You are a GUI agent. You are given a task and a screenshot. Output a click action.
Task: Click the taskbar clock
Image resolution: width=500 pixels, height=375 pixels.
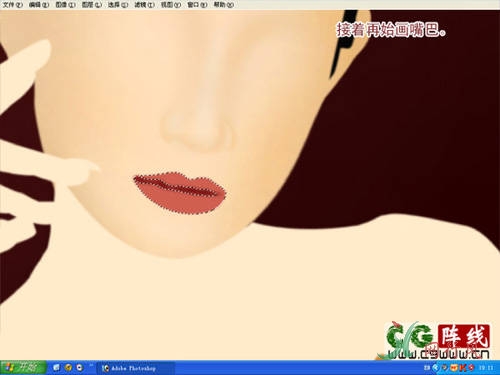coord(486,368)
